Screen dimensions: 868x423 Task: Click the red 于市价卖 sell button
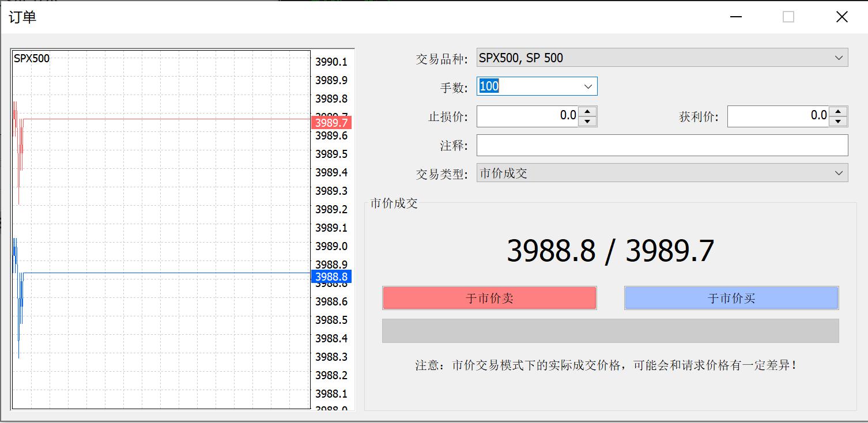(489, 298)
